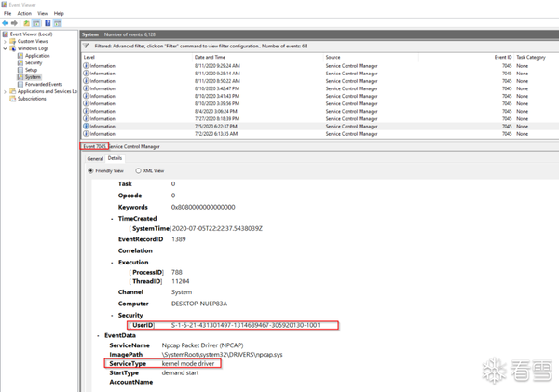This screenshot has width=559, height=392.
Task: Click the up-folder toolbar icon
Action: pyautogui.click(x=26, y=23)
